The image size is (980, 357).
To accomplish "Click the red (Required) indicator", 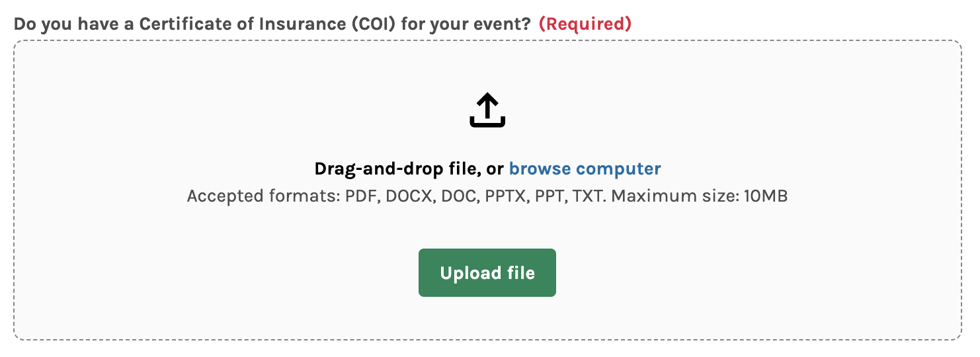I will pyautogui.click(x=585, y=24).
